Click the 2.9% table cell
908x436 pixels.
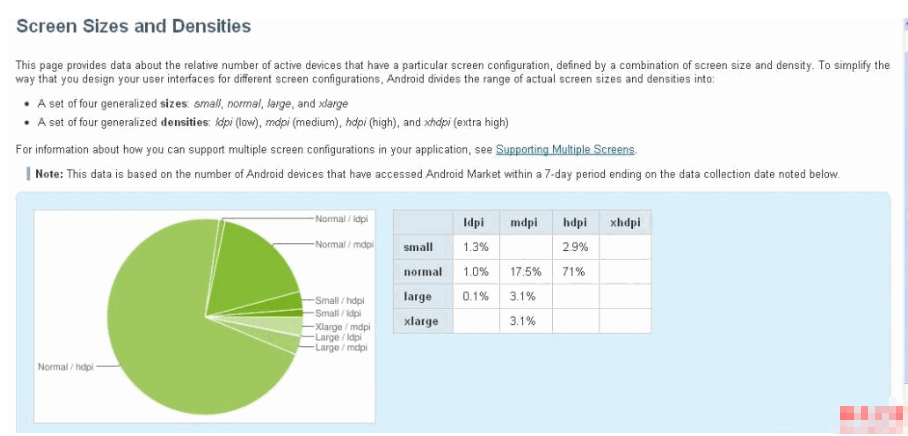pyautogui.click(x=575, y=246)
